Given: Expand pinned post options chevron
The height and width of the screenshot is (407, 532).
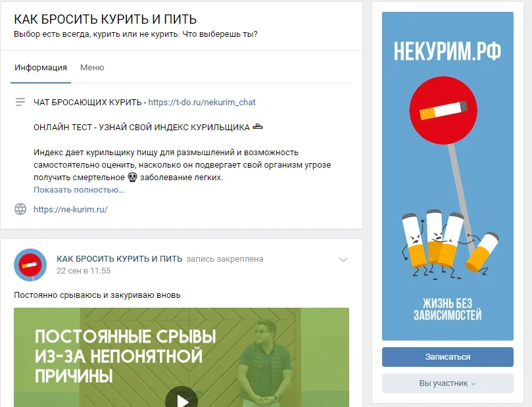Looking at the screenshot, I should [343, 260].
